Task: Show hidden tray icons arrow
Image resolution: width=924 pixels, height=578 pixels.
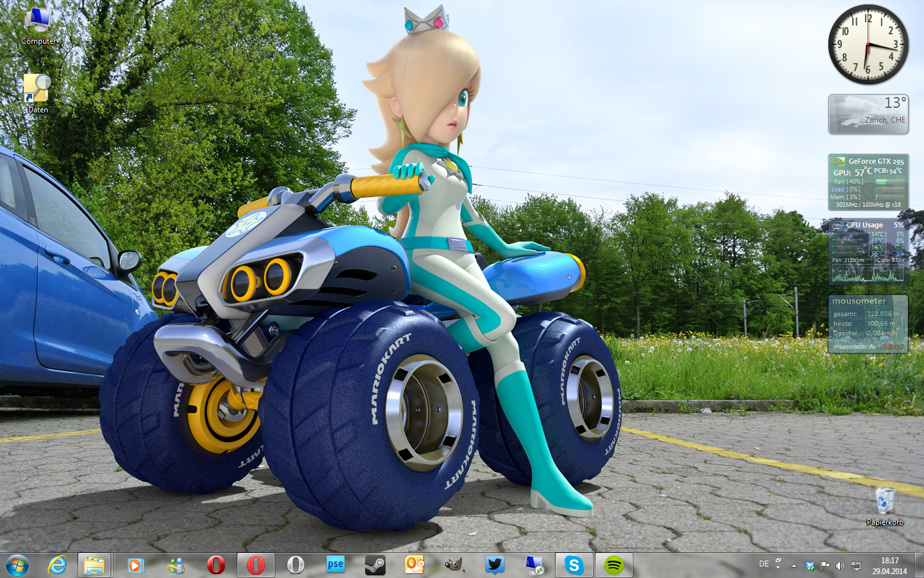Action: coord(794,566)
